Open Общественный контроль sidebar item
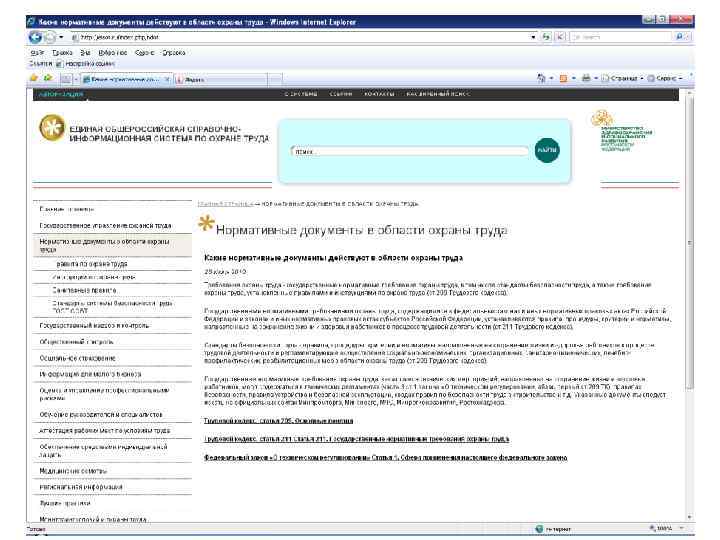Viewport: 720px width, 540px height. coord(76,342)
